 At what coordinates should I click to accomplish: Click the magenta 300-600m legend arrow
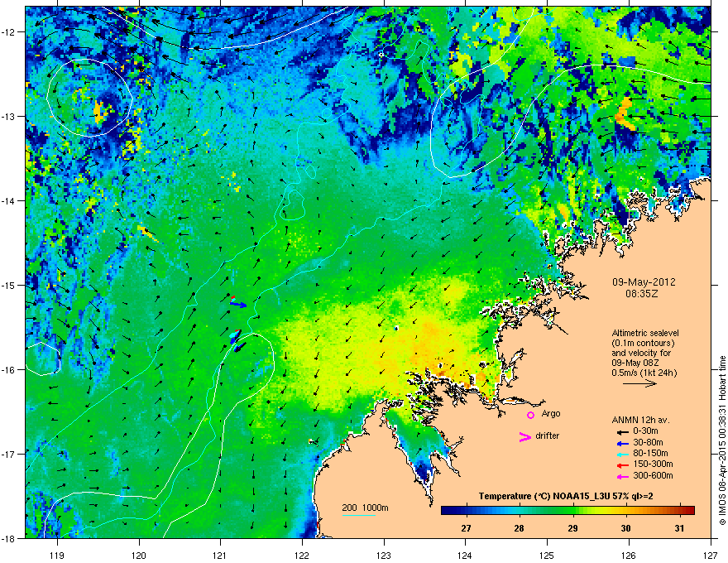623,477
